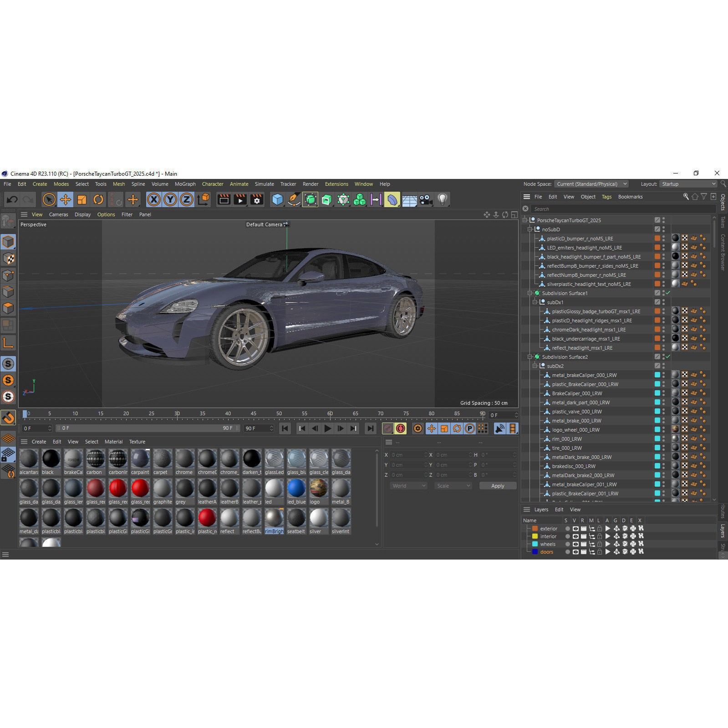Click the Light bulb icon

tap(442, 199)
